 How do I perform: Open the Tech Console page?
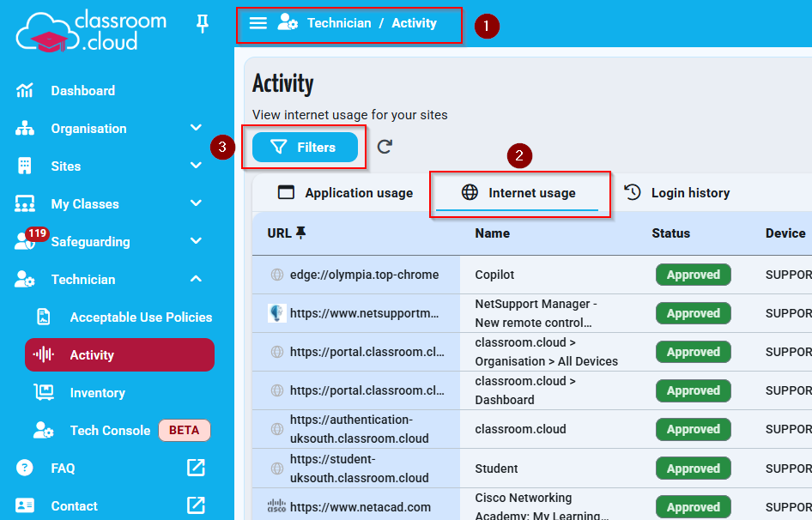tap(111, 431)
